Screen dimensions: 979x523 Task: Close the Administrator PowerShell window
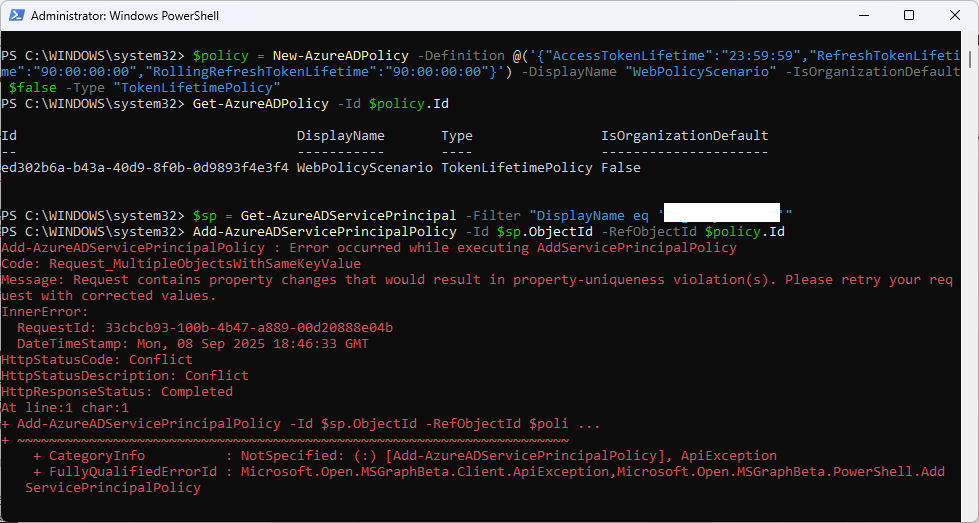955,16
